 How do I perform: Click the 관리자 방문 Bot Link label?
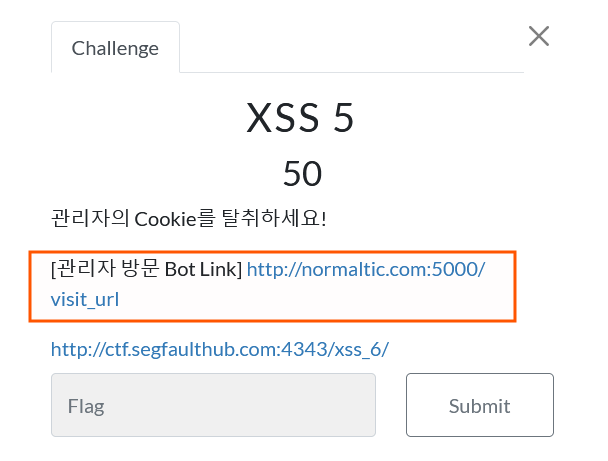tap(147, 269)
